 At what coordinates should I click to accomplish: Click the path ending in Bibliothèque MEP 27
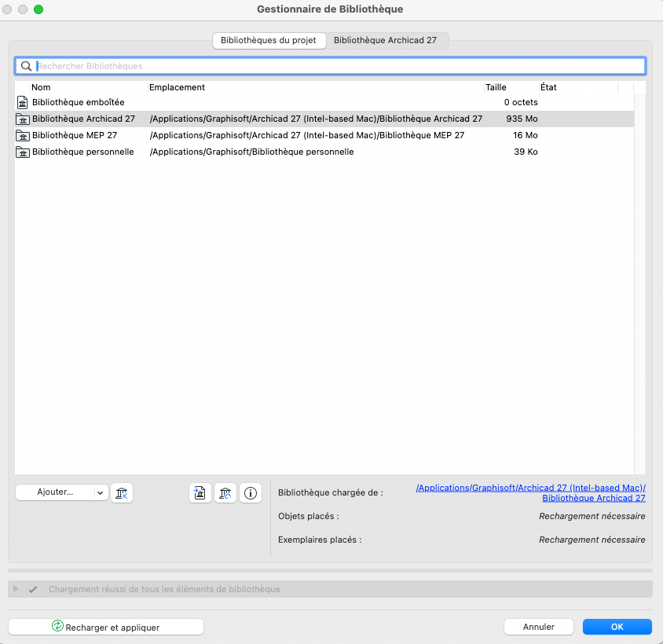[x=307, y=135]
